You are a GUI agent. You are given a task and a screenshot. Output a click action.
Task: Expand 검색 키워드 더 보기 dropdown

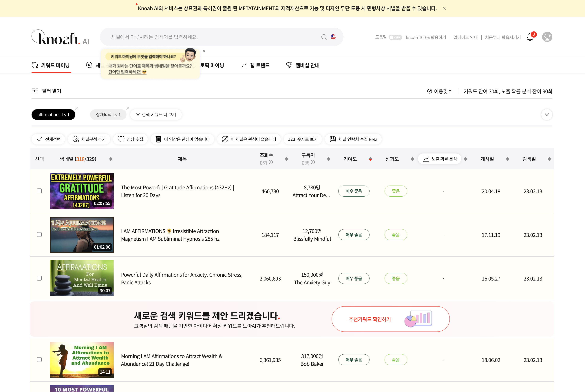[156, 114]
